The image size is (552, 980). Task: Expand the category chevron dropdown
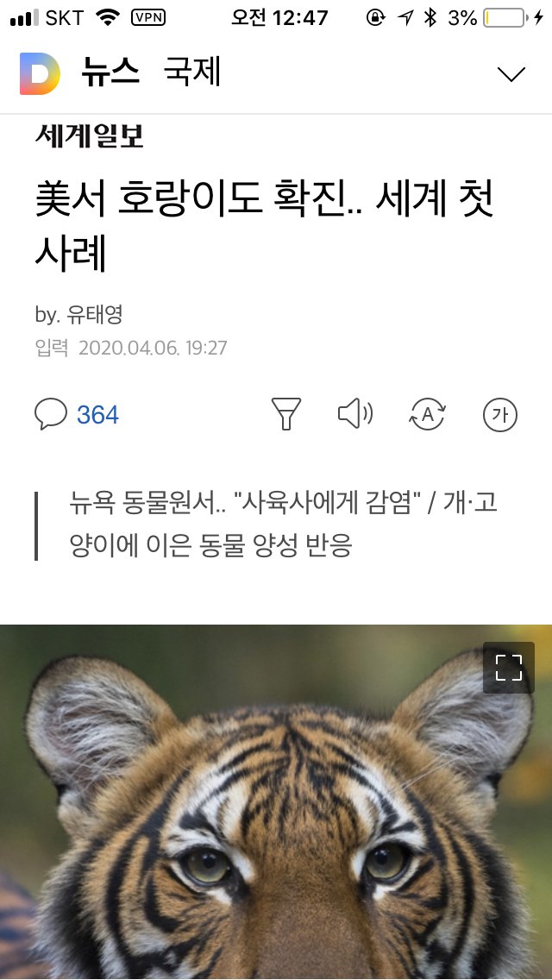point(511,74)
